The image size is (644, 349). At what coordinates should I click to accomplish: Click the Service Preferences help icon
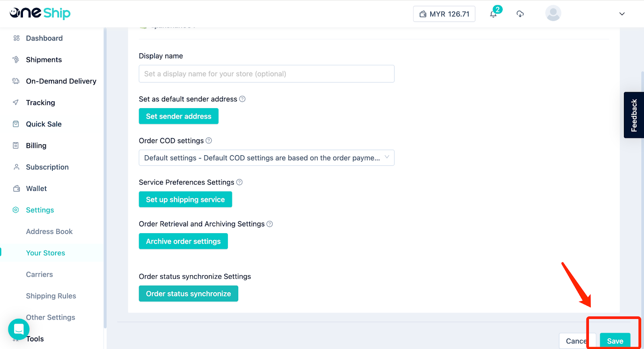pos(239,182)
